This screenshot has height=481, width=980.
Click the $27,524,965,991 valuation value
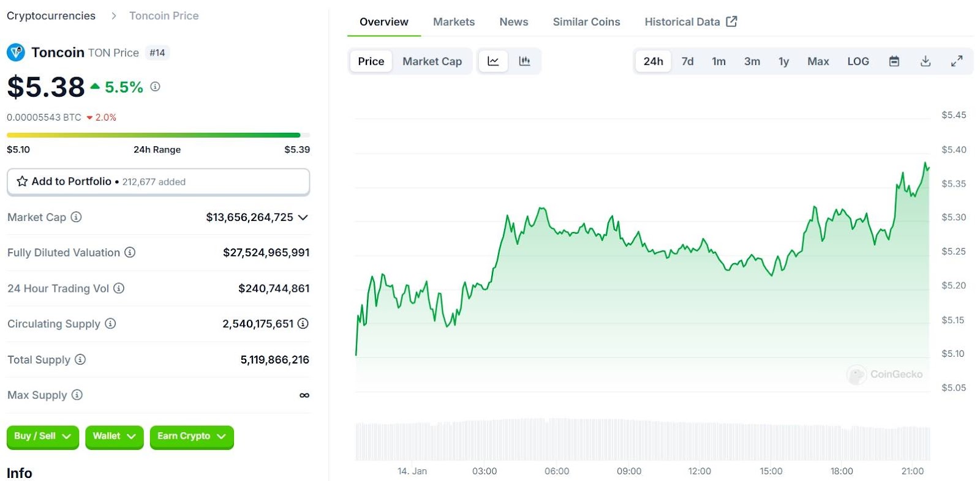(x=266, y=253)
